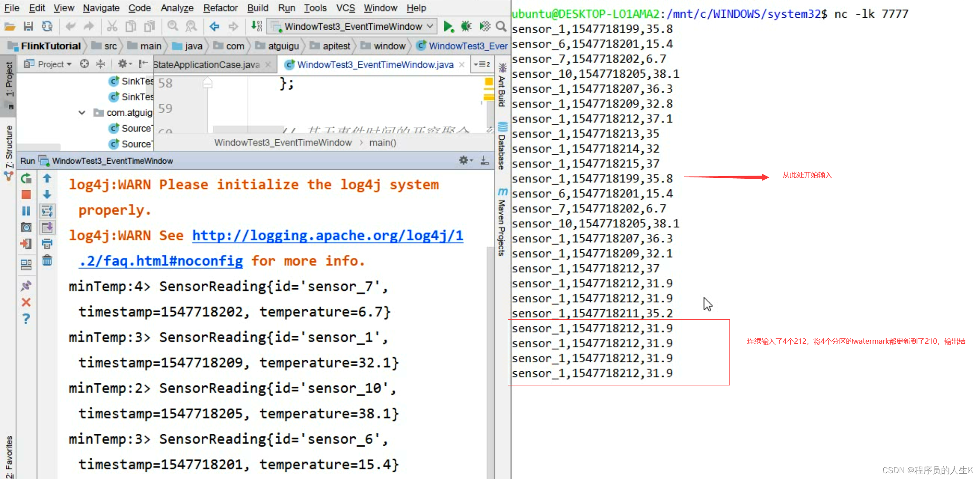Click the Dump Threads camera icon
The height and width of the screenshot is (479, 980).
[26, 228]
